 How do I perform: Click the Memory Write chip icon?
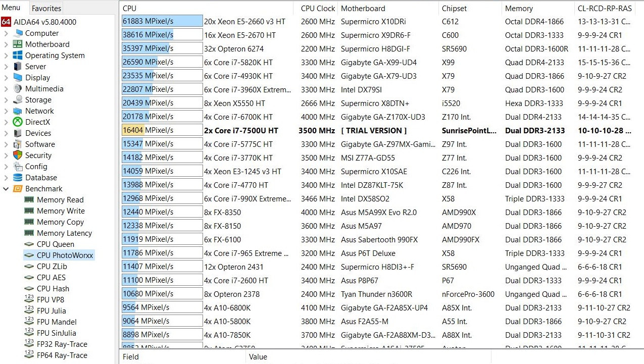(29, 211)
